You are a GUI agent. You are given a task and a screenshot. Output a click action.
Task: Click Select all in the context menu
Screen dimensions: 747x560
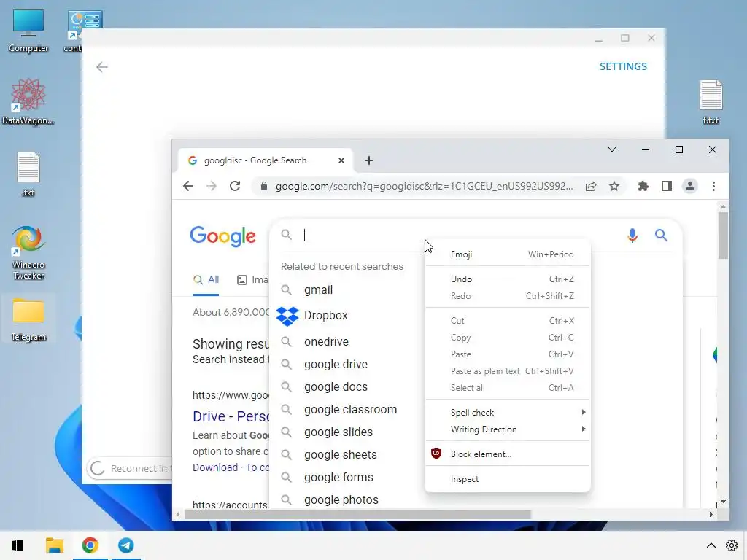tap(508, 388)
